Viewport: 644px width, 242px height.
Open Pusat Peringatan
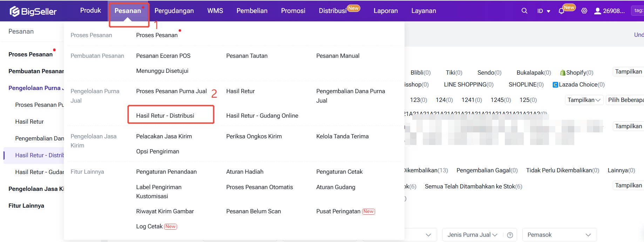tap(338, 211)
